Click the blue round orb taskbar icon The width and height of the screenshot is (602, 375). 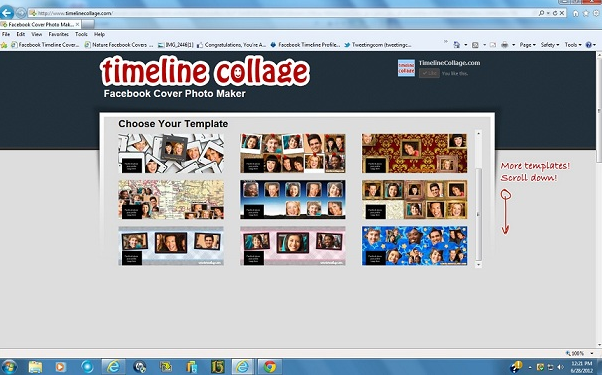point(87,367)
